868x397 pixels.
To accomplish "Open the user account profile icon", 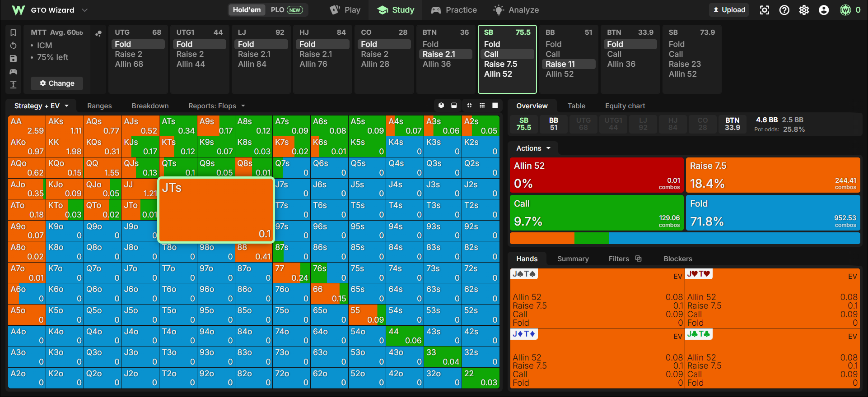I will point(824,10).
